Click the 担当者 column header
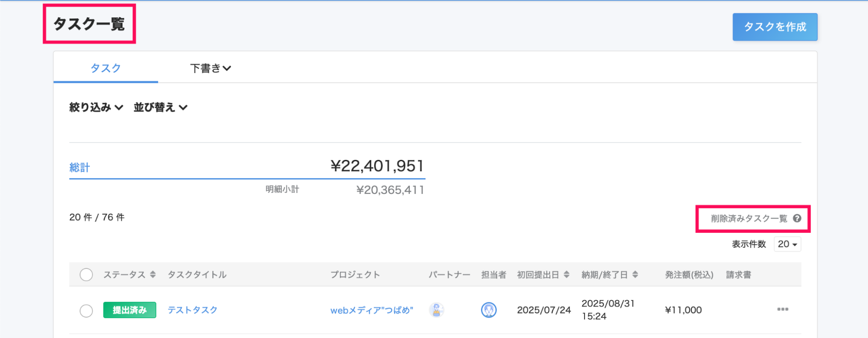The width and height of the screenshot is (868, 338). pyautogui.click(x=494, y=275)
